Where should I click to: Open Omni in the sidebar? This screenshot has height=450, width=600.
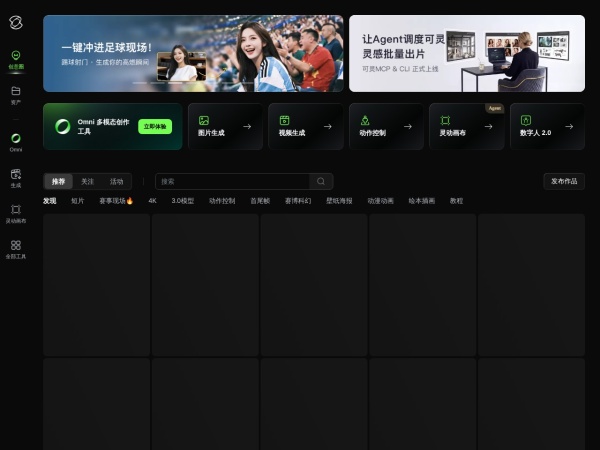click(16, 142)
